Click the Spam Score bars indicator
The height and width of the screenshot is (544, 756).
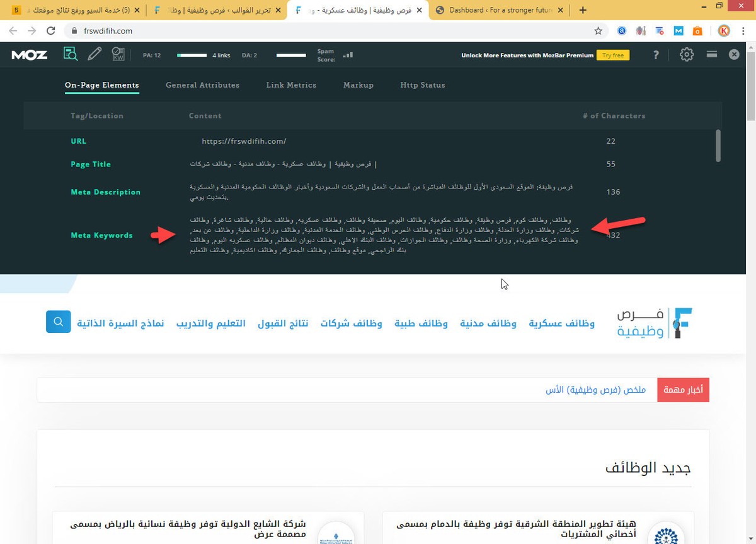(x=348, y=55)
